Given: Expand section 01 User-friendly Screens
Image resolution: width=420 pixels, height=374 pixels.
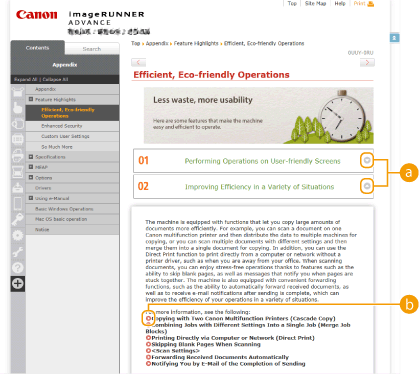Looking at the screenshot, I should pyautogui.click(x=367, y=161).
